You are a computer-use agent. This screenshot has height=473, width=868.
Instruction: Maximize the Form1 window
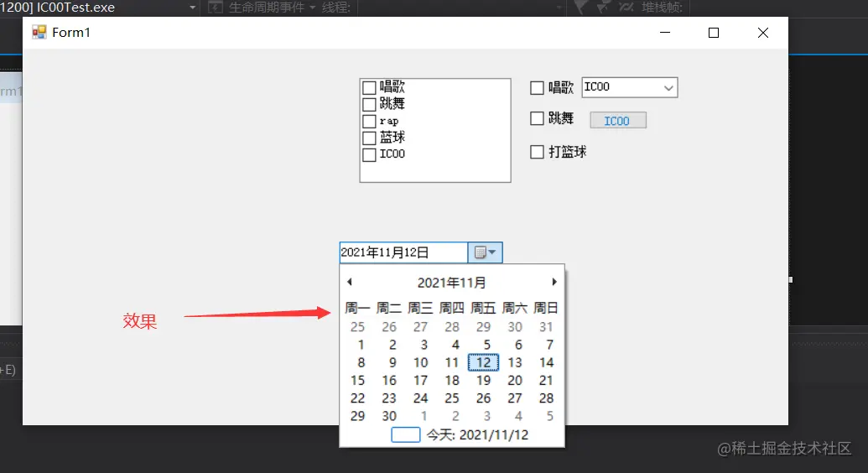pos(714,33)
